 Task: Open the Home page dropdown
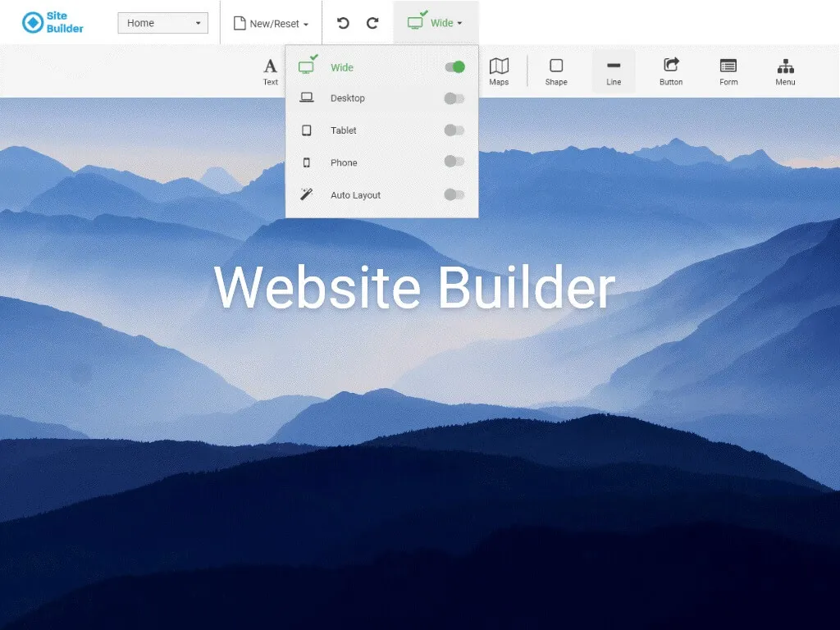[x=163, y=23]
